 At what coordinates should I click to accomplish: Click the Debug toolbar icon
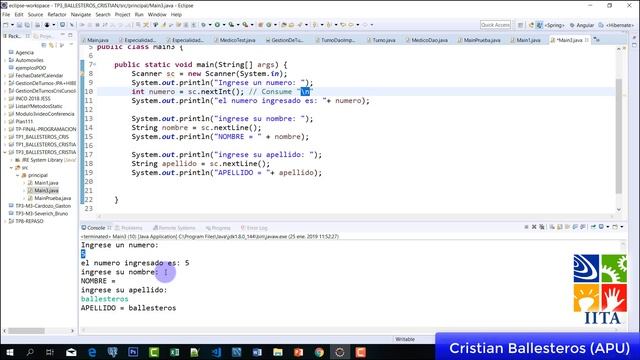pyautogui.click(x=203, y=24)
